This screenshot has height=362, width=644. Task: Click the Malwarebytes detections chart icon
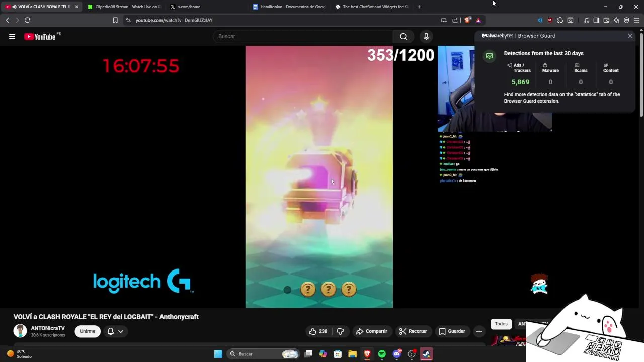coord(490,56)
